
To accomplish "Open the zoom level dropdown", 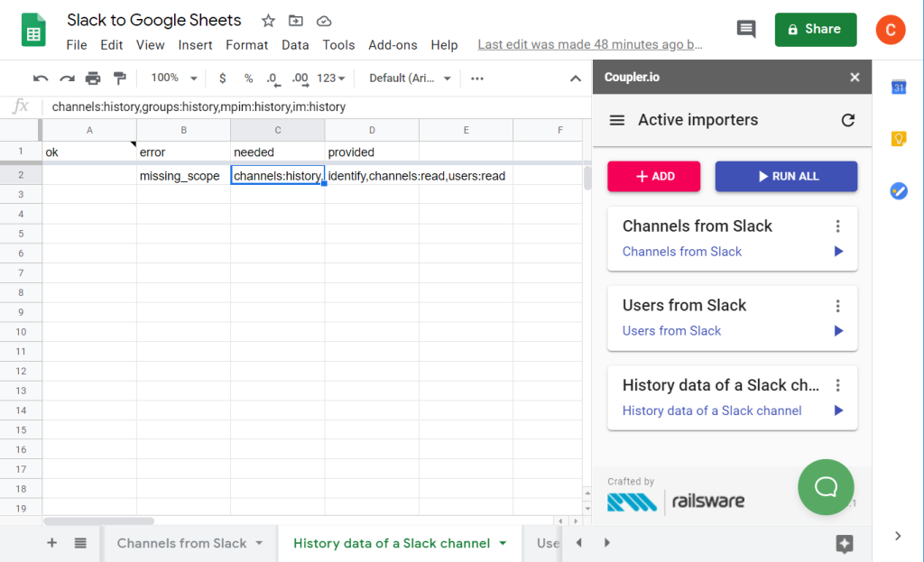I will coord(171,78).
